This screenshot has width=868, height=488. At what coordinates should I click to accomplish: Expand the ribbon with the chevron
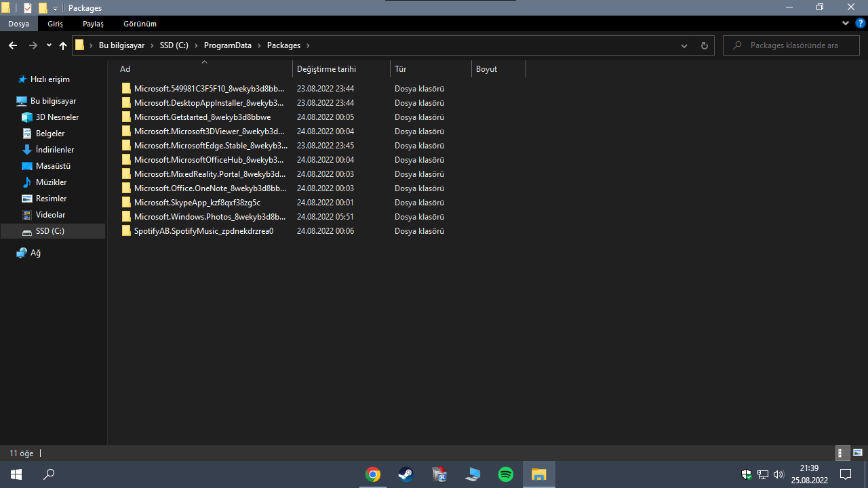click(x=846, y=24)
